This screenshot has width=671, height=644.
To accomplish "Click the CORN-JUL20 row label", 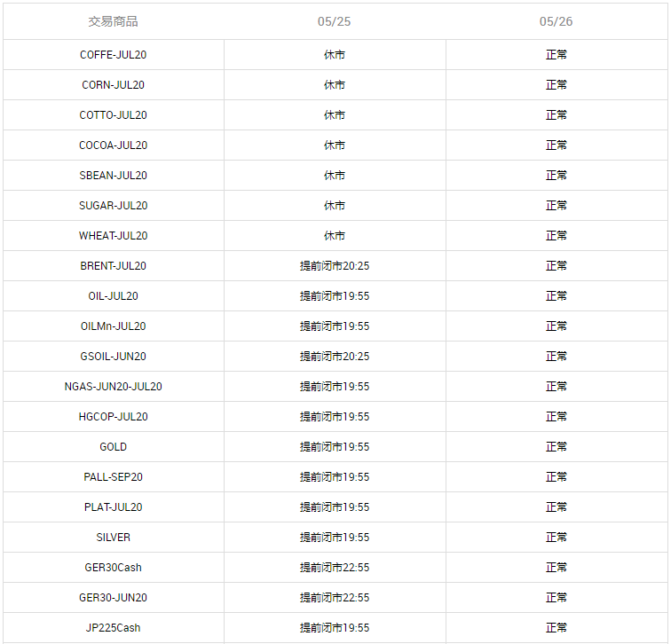I will (x=113, y=85).
